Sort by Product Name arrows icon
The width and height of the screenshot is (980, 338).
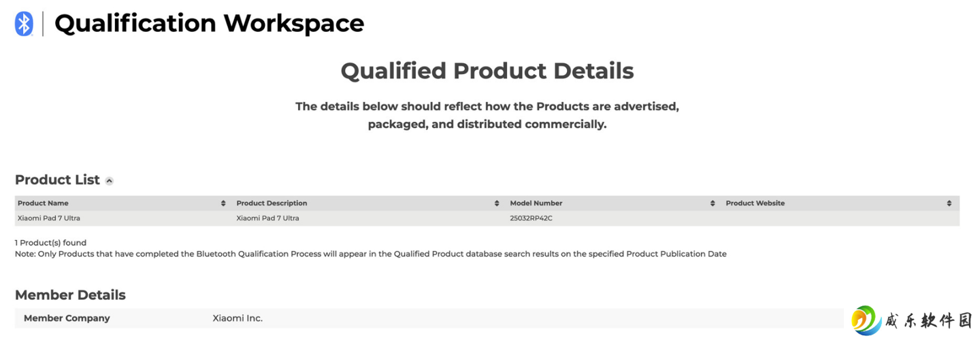(223, 203)
